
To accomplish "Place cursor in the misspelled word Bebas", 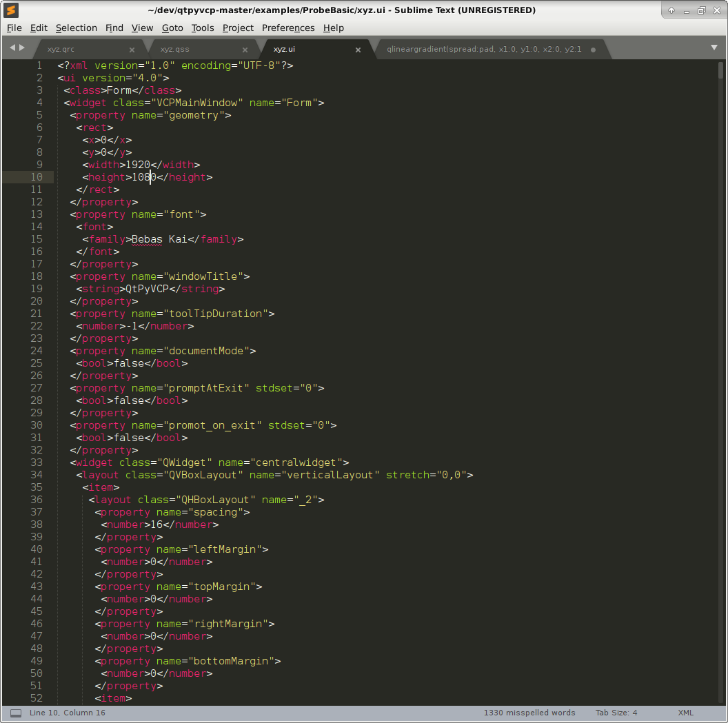I will click(147, 239).
